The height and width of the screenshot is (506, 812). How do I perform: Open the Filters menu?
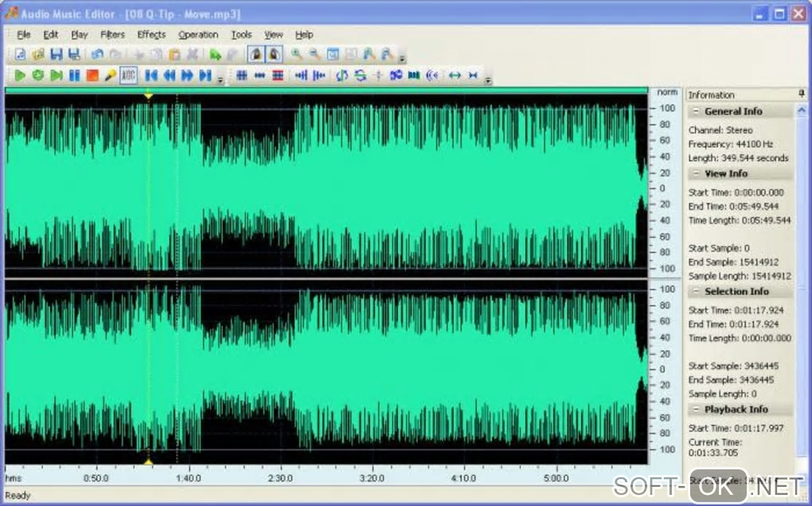(112, 35)
